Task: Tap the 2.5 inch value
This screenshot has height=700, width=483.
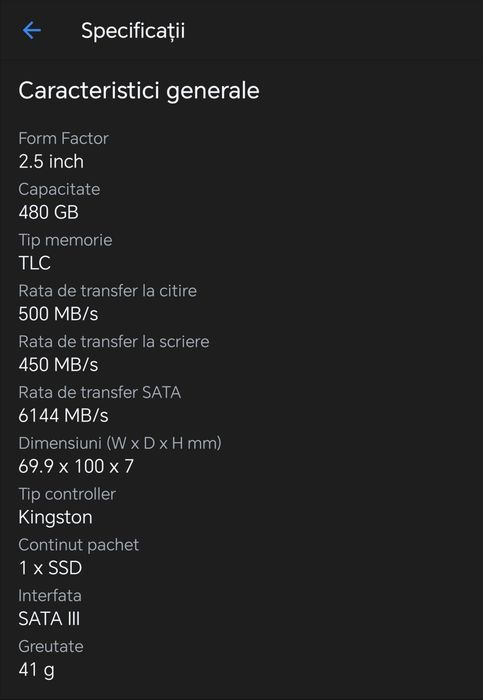Action: 51,162
